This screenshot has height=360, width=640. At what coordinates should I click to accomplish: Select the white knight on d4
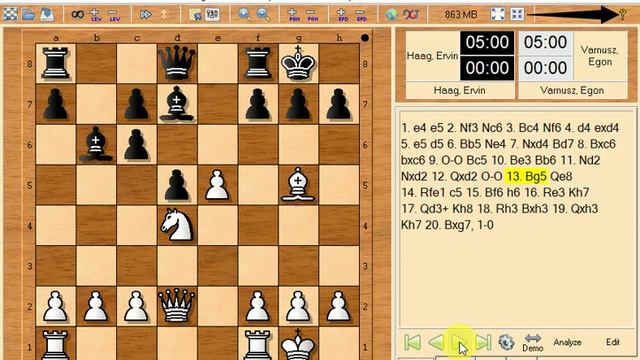click(x=177, y=225)
